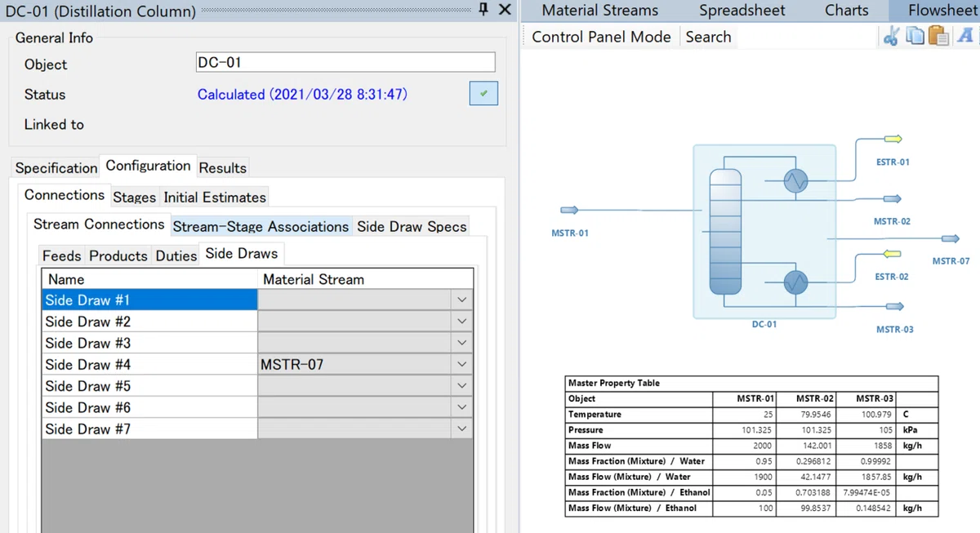The height and width of the screenshot is (533, 980).
Task: Click the MSTR-01 feed stream arrow
Action: [569, 211]
